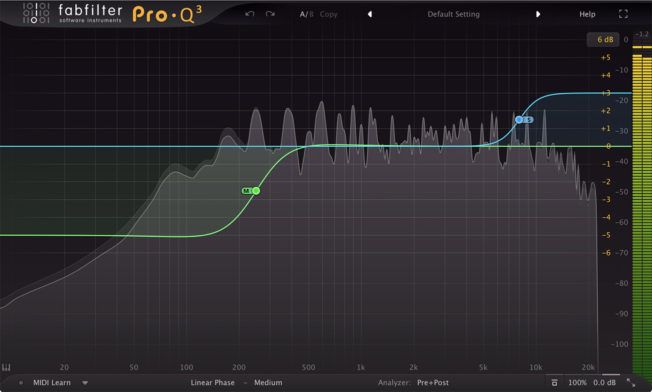
Task: Open the MIDI Learn dropdown arrow
Action: click(85, 382)
